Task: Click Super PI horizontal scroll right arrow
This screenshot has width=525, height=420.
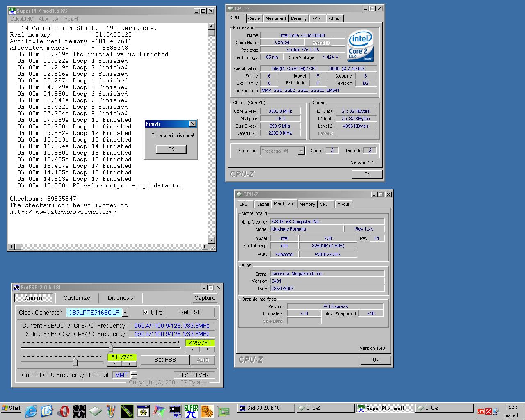Action: coord(205,247)
